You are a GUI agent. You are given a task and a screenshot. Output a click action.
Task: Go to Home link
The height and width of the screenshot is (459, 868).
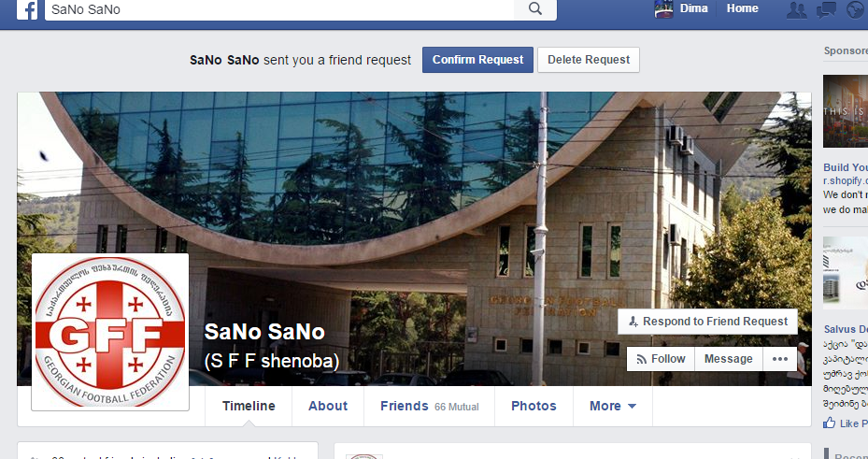(743, 8)
